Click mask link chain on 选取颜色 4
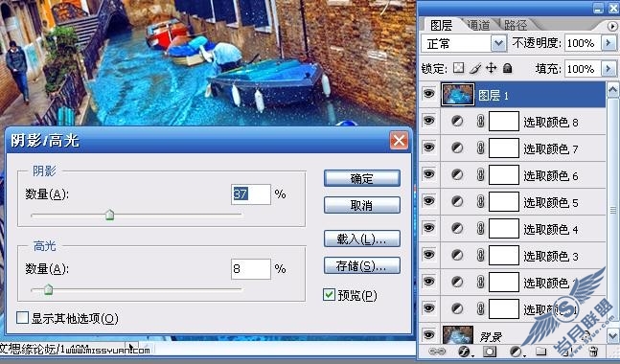620x364 pixels. coord(480,228)
